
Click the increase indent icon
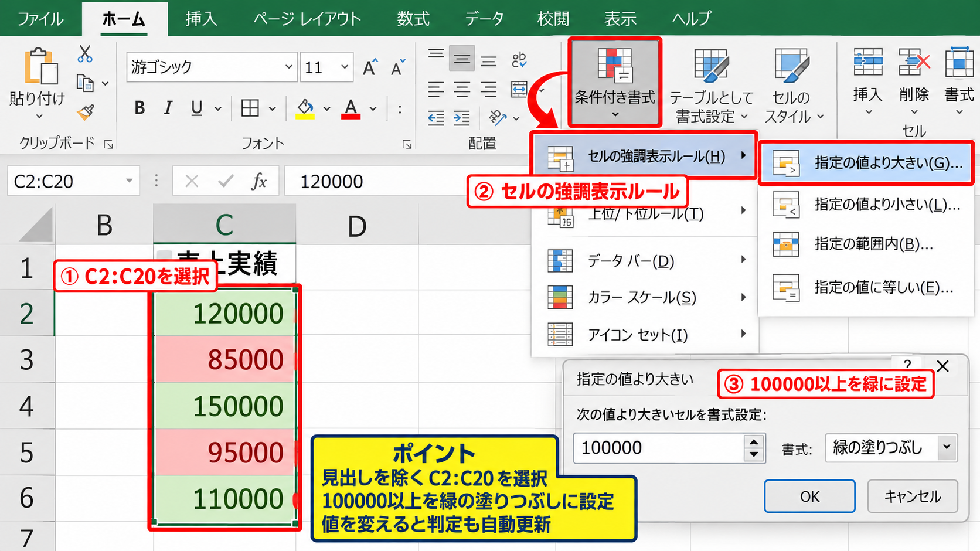(462, 118)
